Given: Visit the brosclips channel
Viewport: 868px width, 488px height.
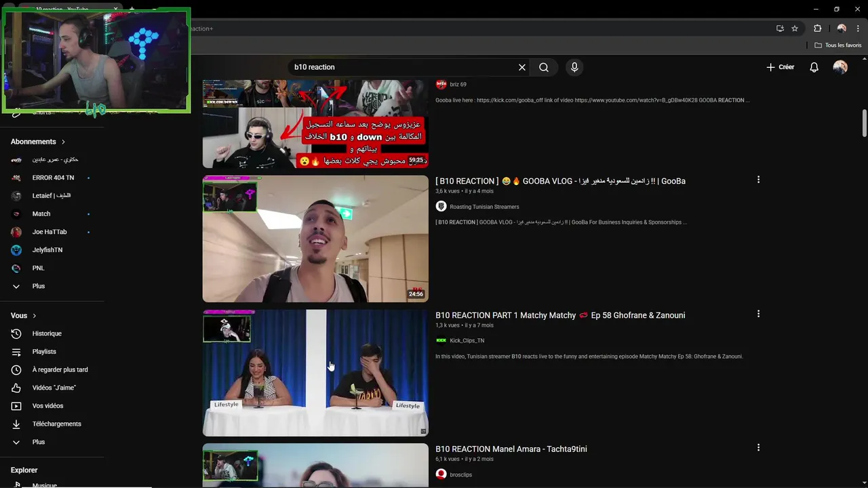Looking at the screenshot, I should pyautogui.click(x=461, y=474).
